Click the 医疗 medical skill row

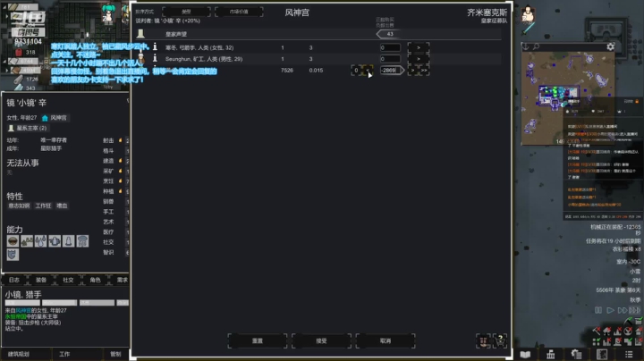115,232
